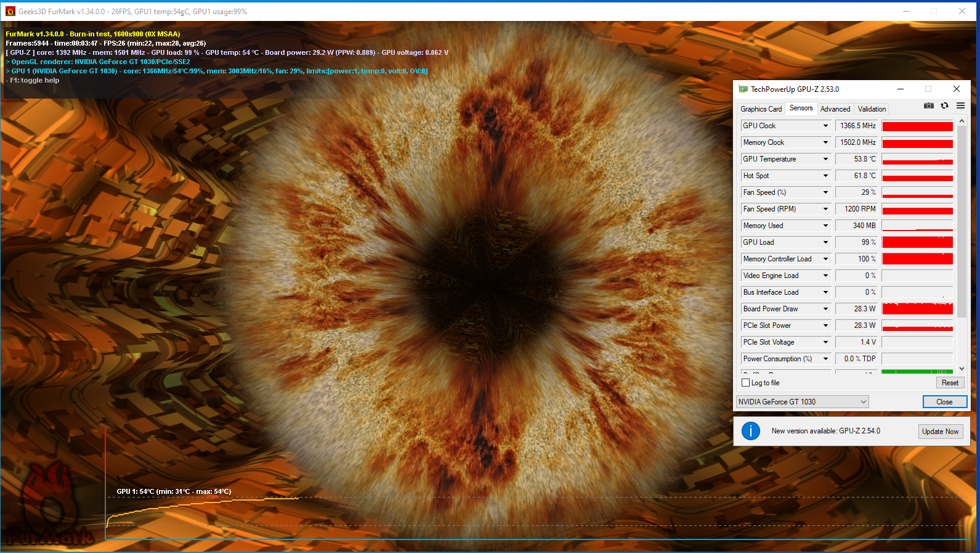The height and width of the screenshot is (553, 980).
Task: Open the GPU Temperature sensor dropdown
Action: click(x=825, y=159)
